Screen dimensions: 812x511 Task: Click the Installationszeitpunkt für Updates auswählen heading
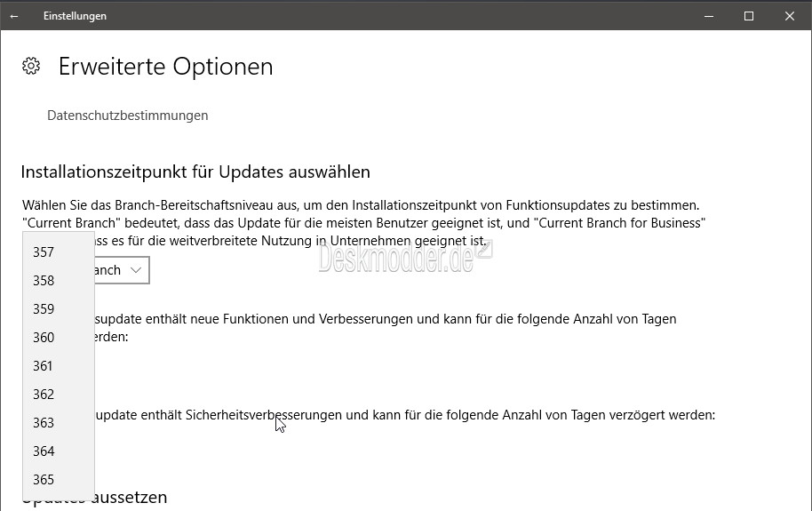pyautogui.click(x=195, y=172)
